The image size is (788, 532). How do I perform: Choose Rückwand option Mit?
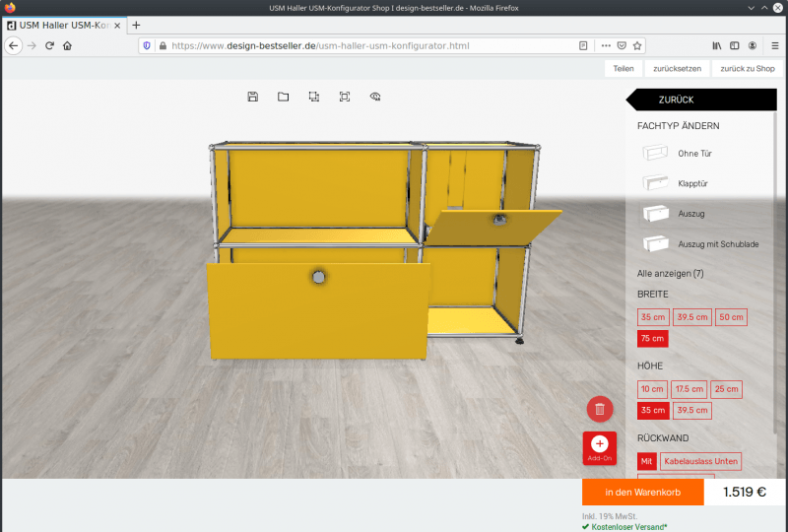(646, 461)
